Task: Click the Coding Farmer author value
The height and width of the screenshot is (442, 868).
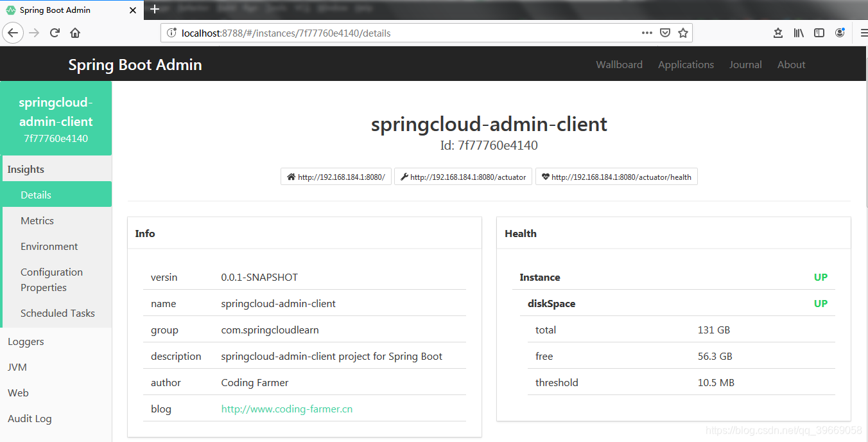Action: click(x=255, y=382)
